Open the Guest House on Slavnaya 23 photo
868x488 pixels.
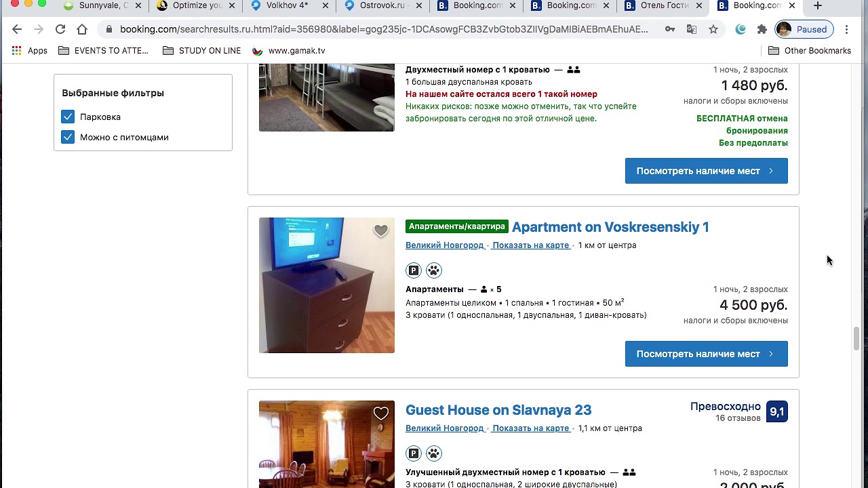tap(326, 444)
